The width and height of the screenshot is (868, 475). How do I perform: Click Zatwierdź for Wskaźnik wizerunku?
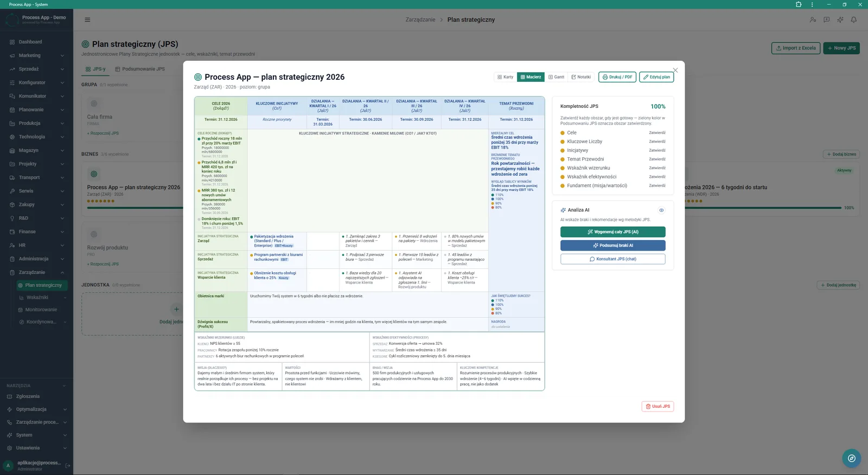pos(657,168)
